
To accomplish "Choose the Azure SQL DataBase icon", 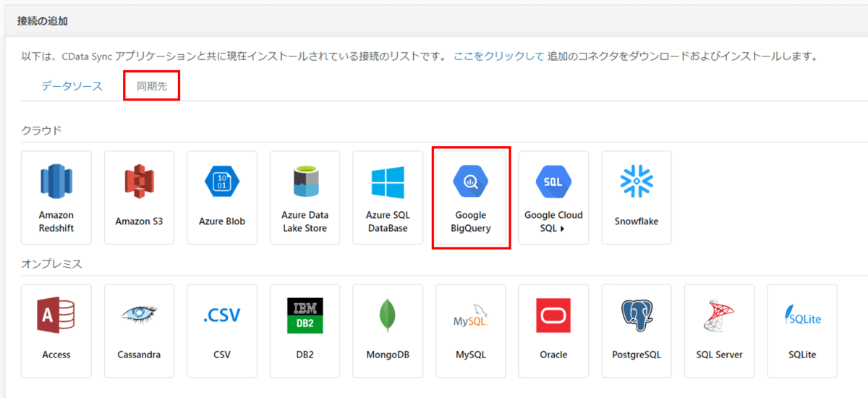I will pos(387,182).
